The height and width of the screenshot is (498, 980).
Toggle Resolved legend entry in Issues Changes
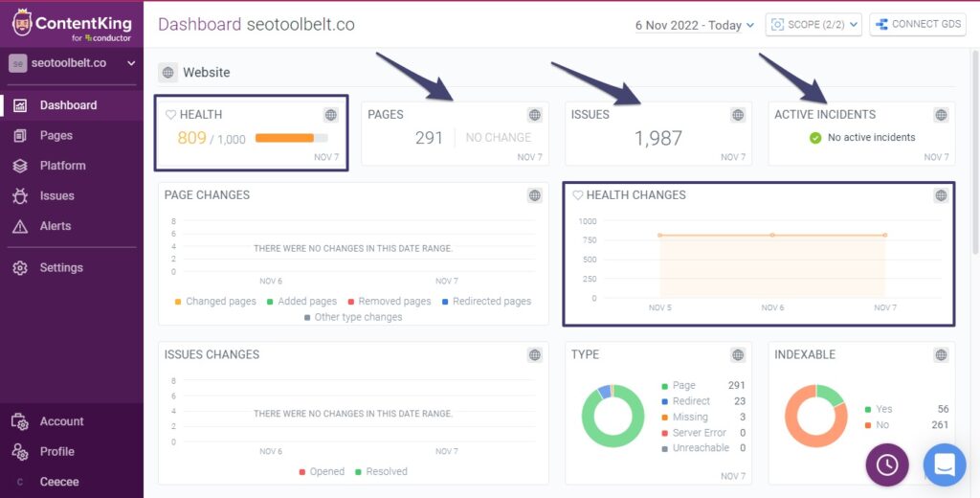[381, 472]
